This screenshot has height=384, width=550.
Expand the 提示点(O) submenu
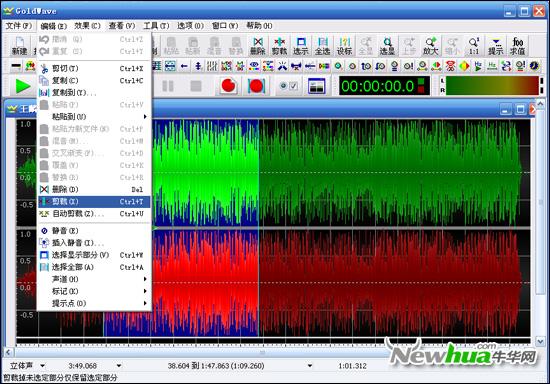pos(94,303)
